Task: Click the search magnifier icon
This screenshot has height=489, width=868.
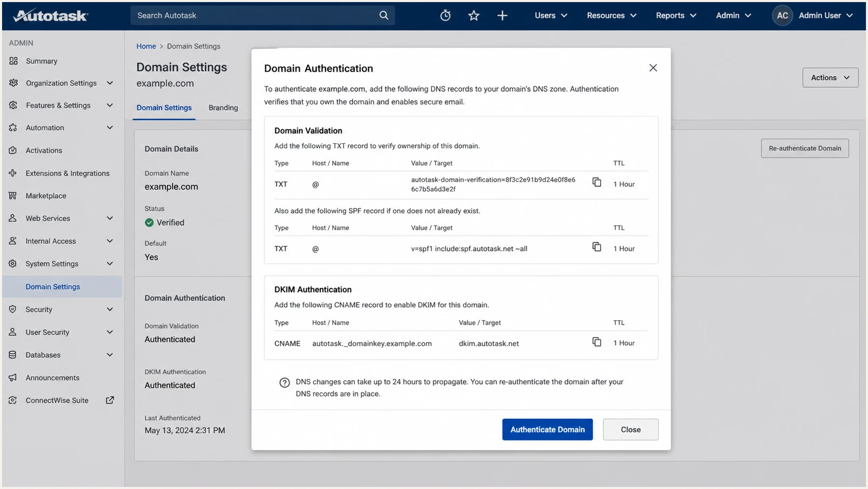Action: coord(384,16)
